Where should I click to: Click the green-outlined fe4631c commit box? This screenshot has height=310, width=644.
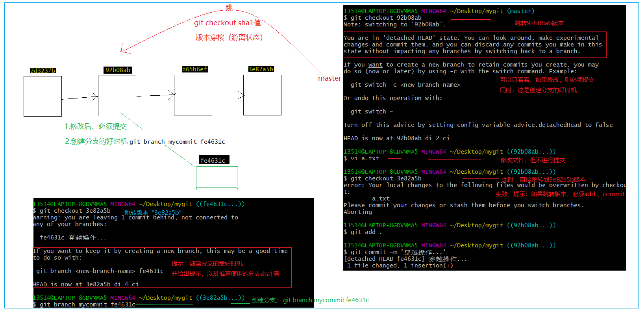[217, 177]
